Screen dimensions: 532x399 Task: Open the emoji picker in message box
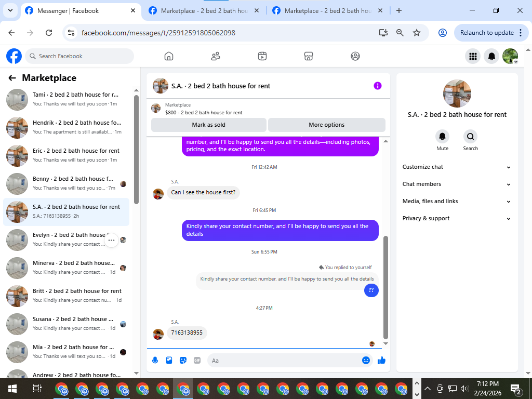pos(366,361)
